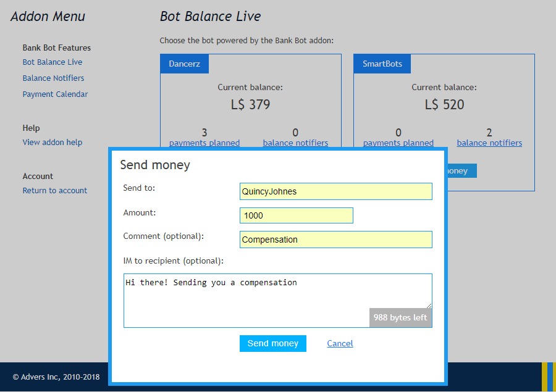Open Payment Calendar link

[55, 94]
